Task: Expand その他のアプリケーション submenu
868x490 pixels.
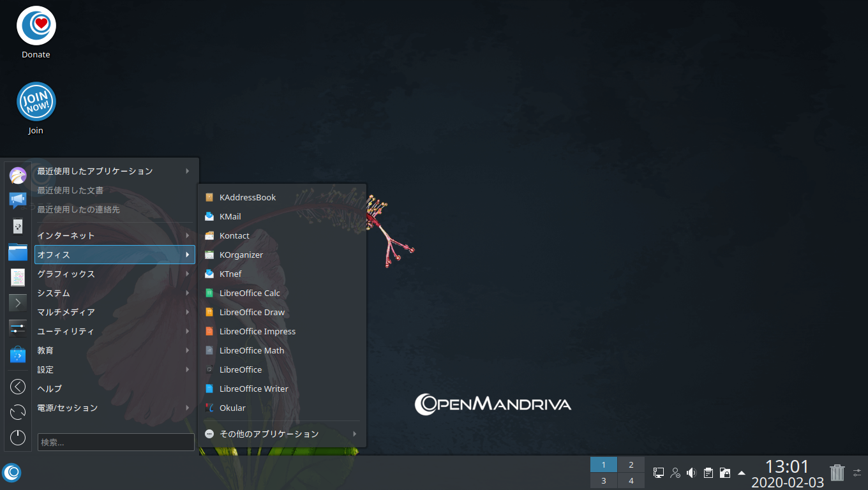Action: [x=281, y=434]
